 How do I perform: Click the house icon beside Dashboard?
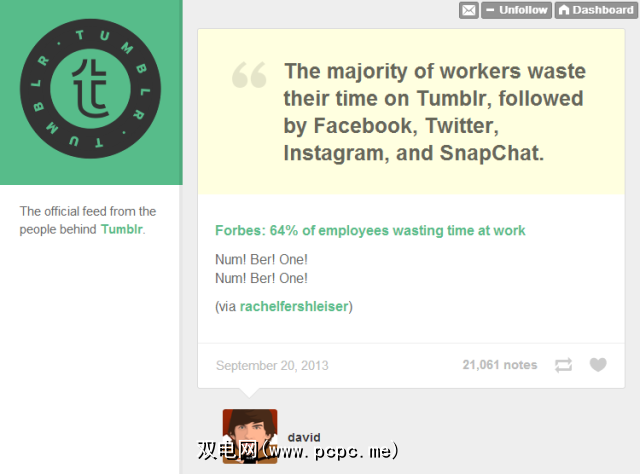(x=564, y=10)
